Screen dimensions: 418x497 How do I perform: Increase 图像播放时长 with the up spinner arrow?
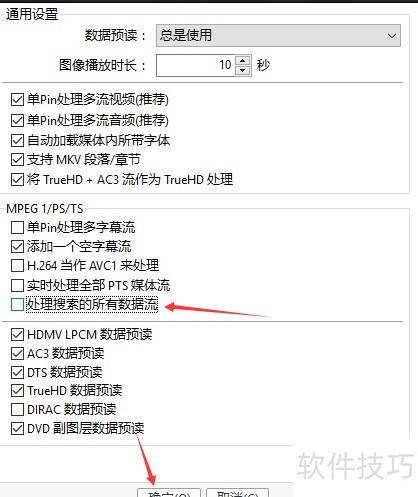(243, 61)
